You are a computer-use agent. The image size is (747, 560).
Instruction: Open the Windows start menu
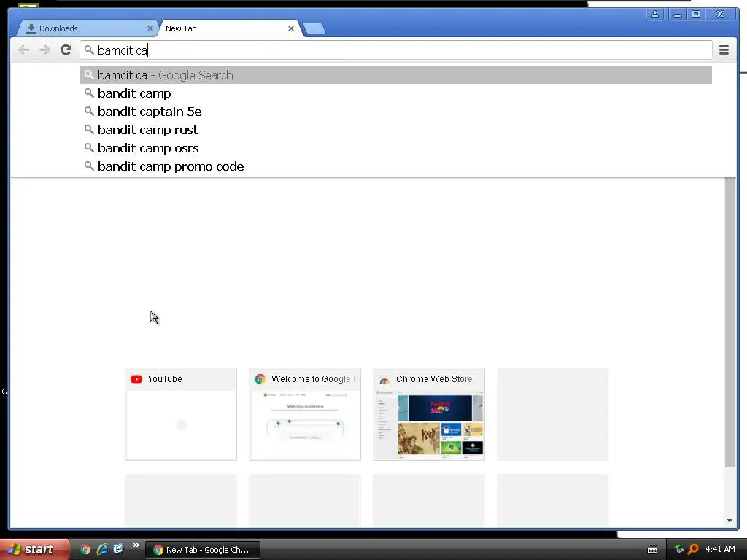(x=34, y=549)
